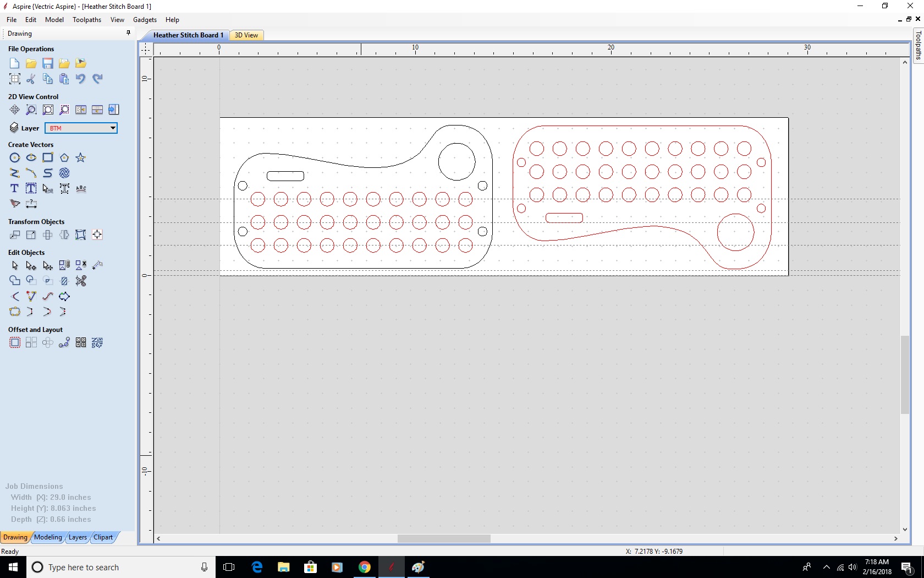Viewport: 924px width, 578px height.
Task: Switch to the Modeling bottom tab
Action: 48,537
